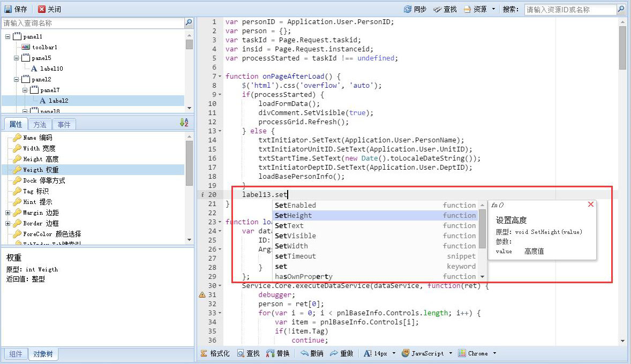This screenshot has height=364, width=631.
Task: Select the ForeColor 颜色选择 property
Action: click(x=52, y=234)
